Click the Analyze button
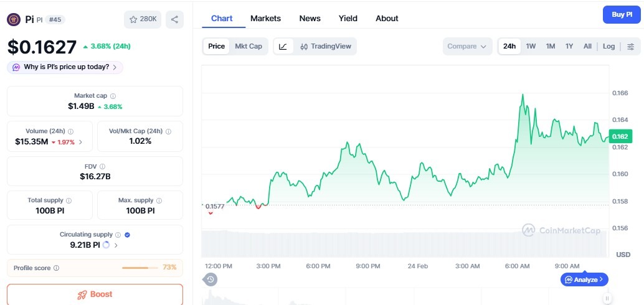The image size is (644, 305). 584,279
